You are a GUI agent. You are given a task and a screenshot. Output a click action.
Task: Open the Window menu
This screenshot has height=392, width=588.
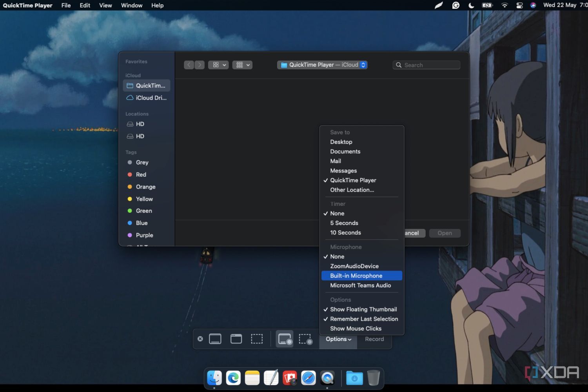[x=132, y=5]
